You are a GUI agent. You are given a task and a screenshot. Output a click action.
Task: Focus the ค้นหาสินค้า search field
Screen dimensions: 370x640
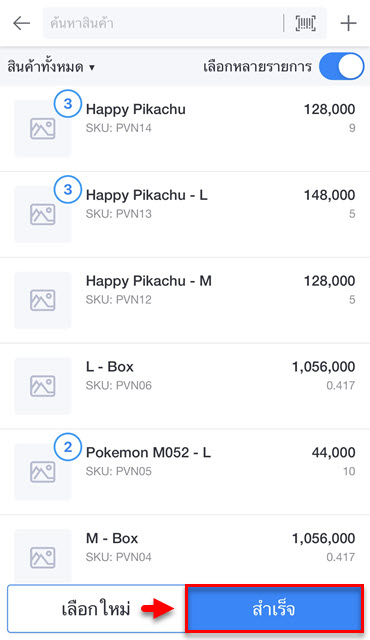point(163,23)
